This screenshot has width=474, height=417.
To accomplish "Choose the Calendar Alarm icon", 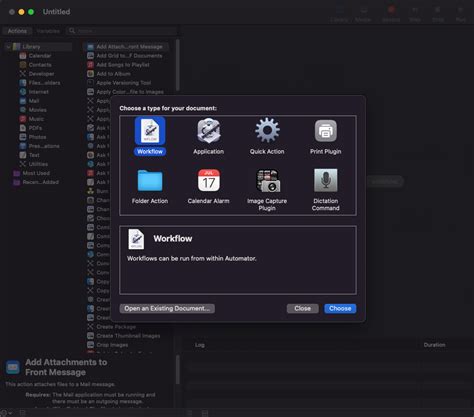I will (209, 180).
